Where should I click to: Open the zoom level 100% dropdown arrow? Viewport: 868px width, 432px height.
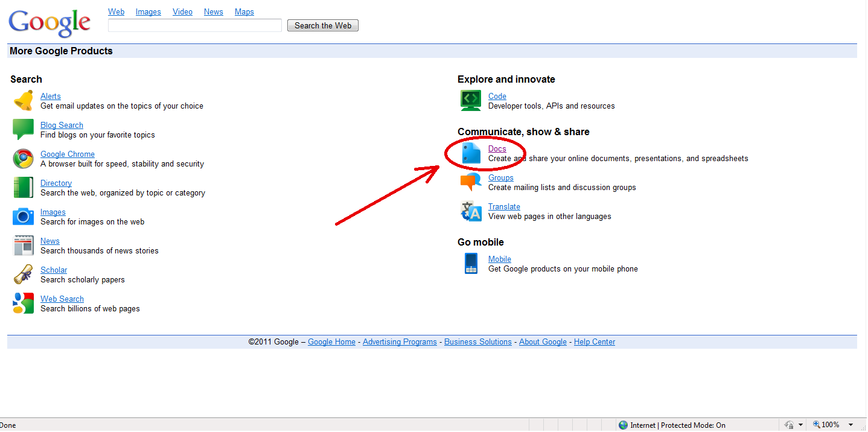[x=850, y=425]
